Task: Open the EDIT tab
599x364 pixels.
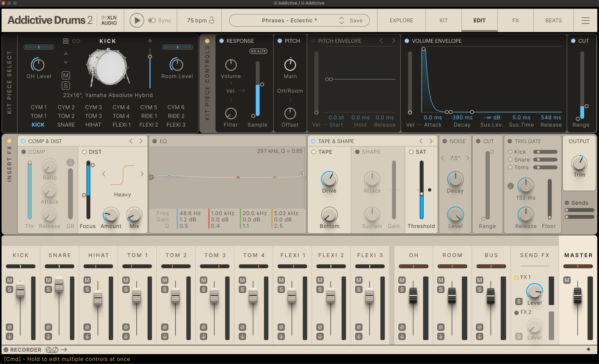Action: click(x=479, y=20)
